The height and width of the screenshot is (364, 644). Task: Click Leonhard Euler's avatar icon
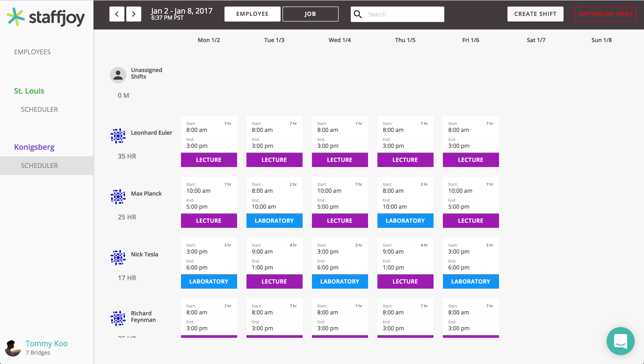pos(118,136)
